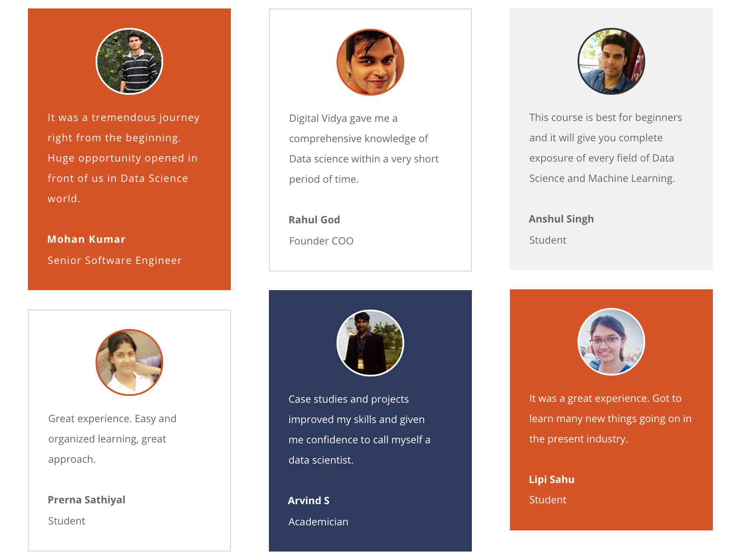Click the Senior Software Engineer title
Image resolution: width=734 pixels, height=560 pixels.
[x=115, y=261]
